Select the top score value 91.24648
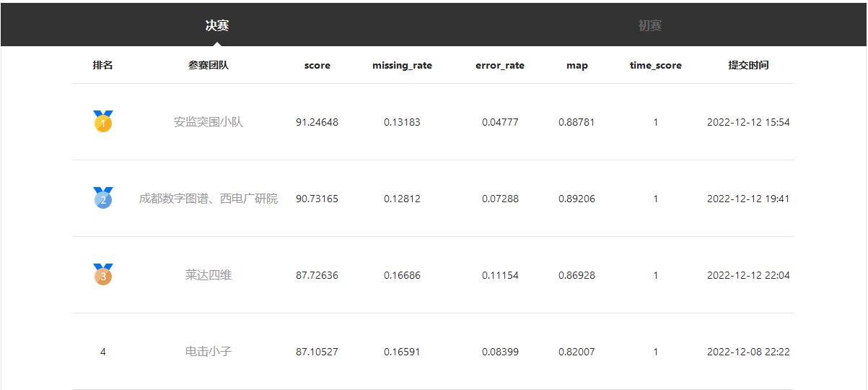 click(317, 122)
